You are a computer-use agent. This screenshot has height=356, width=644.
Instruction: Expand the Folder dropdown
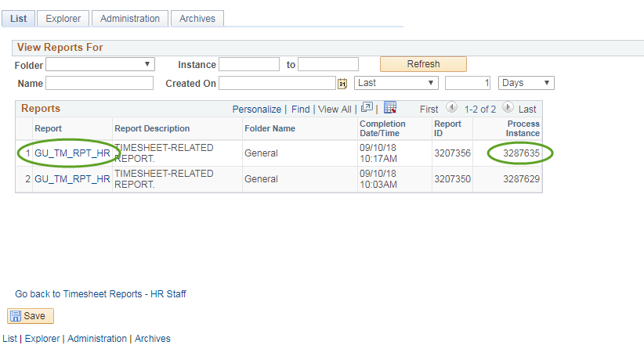point(100,64)
